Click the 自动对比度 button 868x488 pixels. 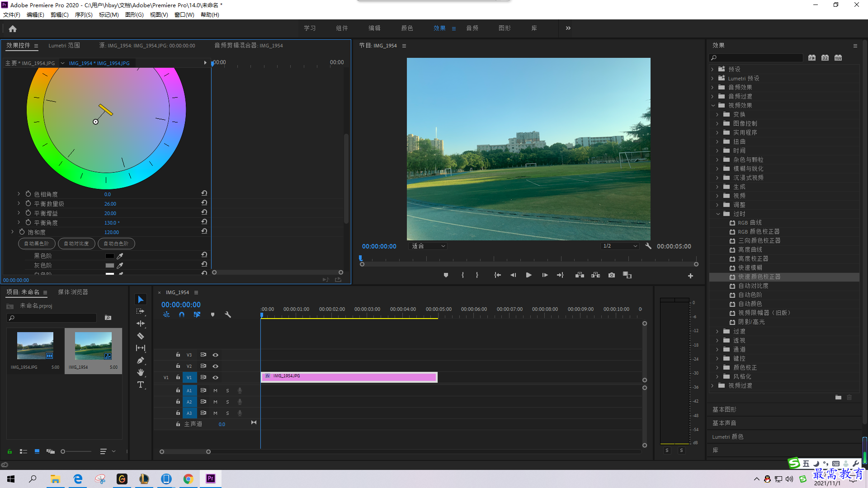(x=76, y=244)
